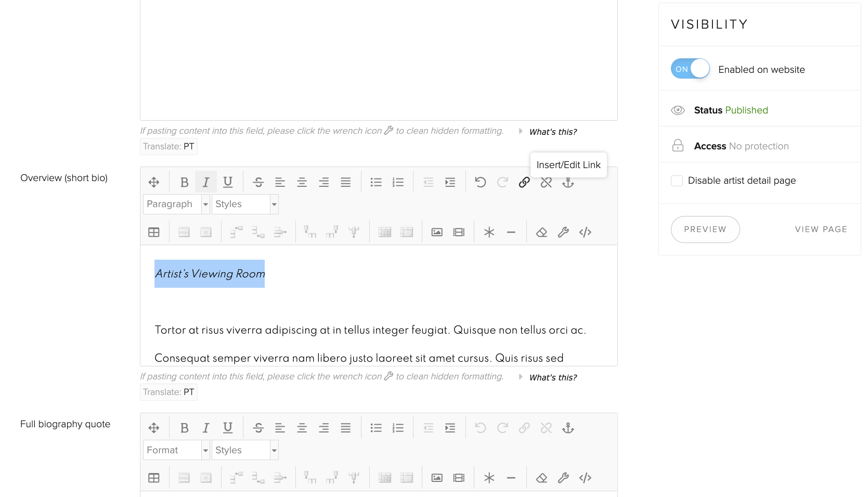Screen dimensions: 868x497
Task: Insert image in Full biography quote editor
Action: (437, 478)
